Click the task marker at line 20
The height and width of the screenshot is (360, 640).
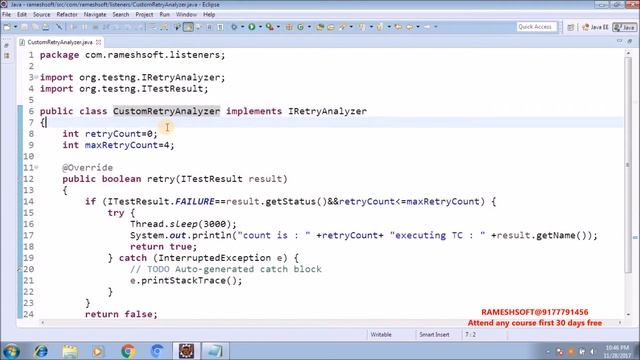20,269
